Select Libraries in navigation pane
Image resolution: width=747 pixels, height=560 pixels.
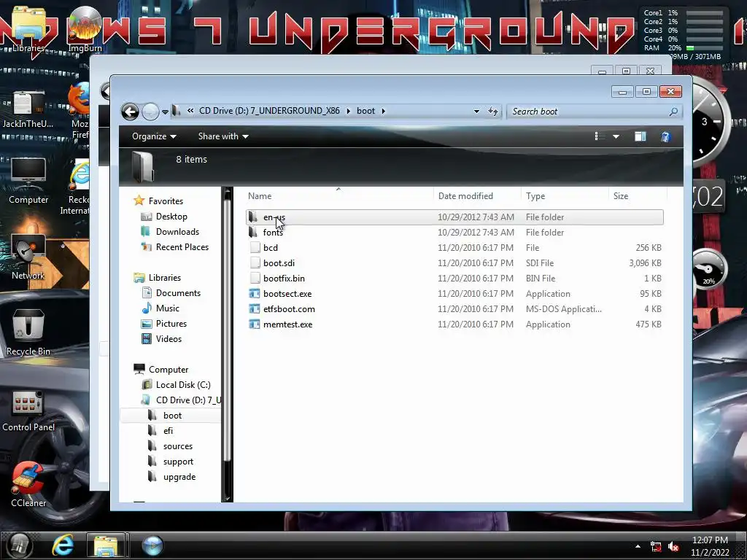coord(164,278)
